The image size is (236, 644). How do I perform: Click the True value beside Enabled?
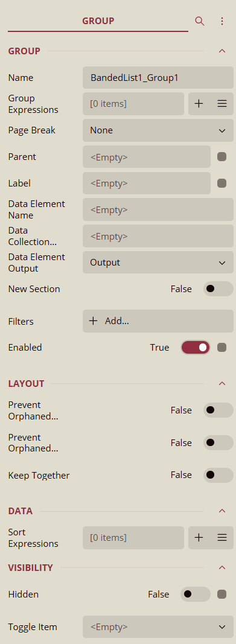[160, 348]
